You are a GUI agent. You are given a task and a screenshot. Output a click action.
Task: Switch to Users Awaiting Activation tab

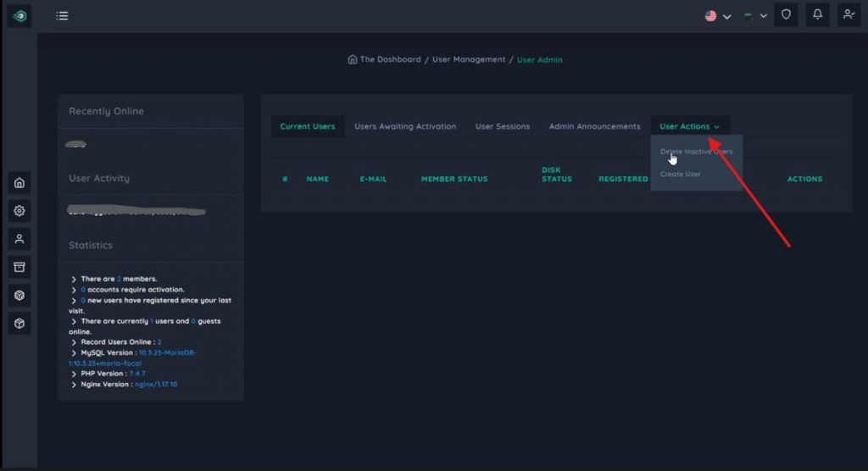click(x=405, y=126)
